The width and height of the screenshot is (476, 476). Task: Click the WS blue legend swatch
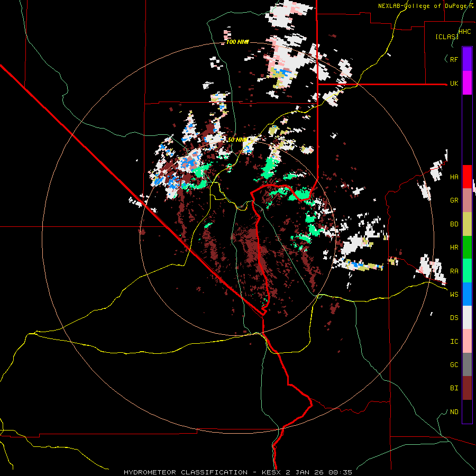point(467,294)
